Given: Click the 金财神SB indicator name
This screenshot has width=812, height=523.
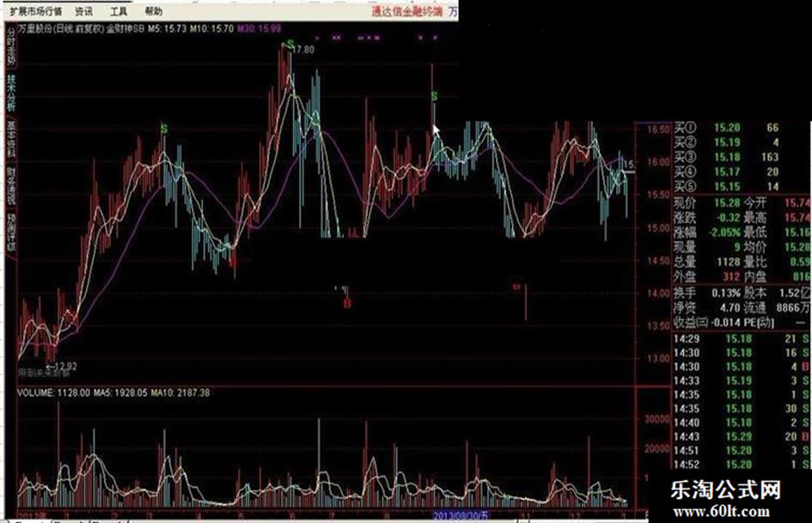Looking at the screenshot, I should coord(125,28).
